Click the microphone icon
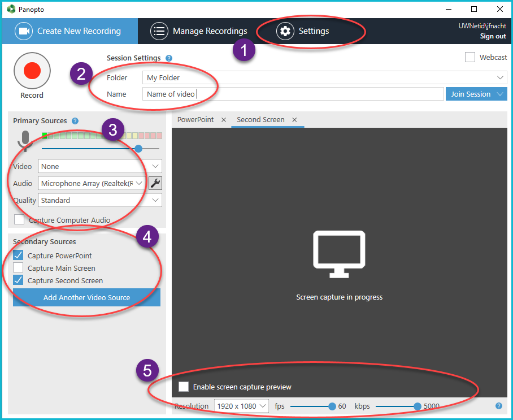This screenshot has width=513, height=420. 25,141
